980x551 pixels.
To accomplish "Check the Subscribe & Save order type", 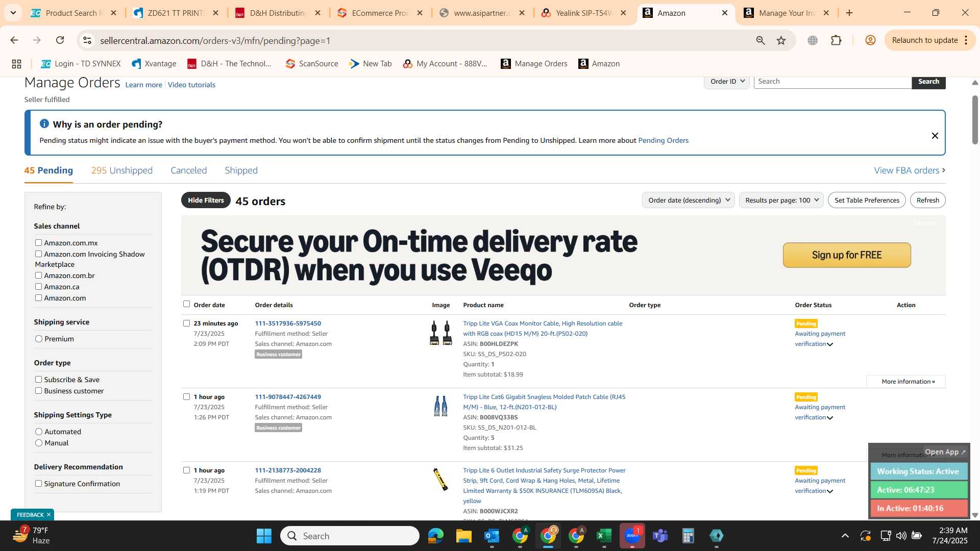I will click(x=38, y=380).
